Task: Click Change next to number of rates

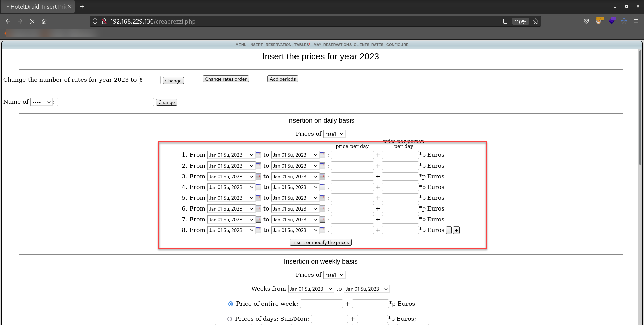Action: click(173, 81)
